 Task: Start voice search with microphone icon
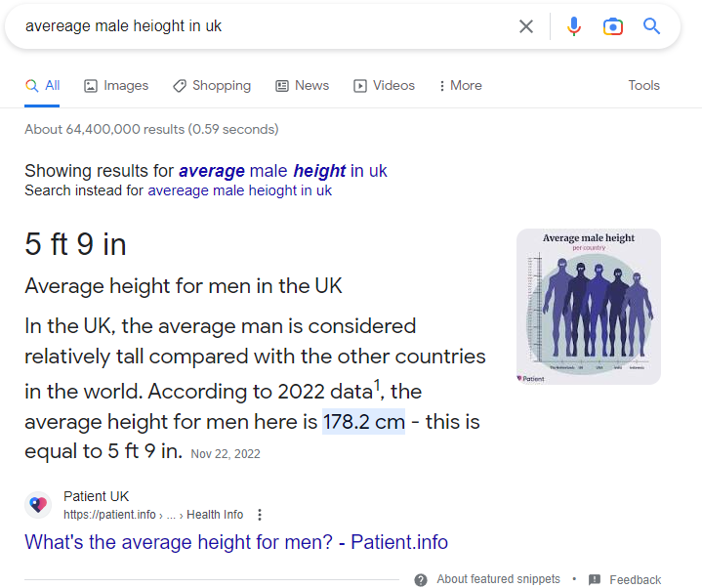point(573,26)
